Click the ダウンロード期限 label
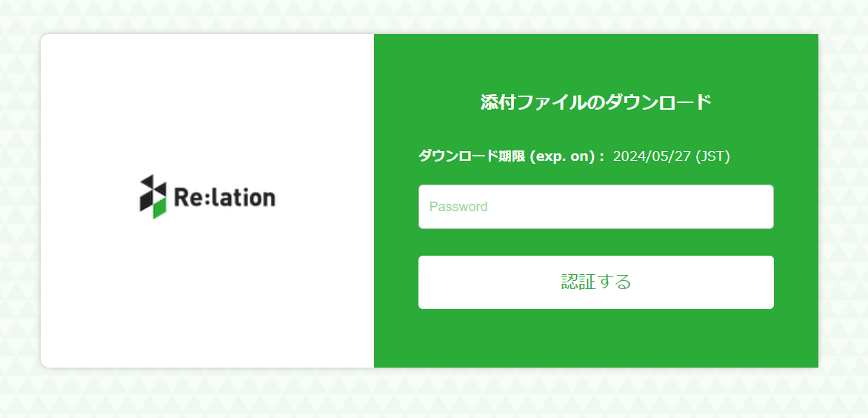This screenshot has height=418, width=868. [x=472, y=156]
